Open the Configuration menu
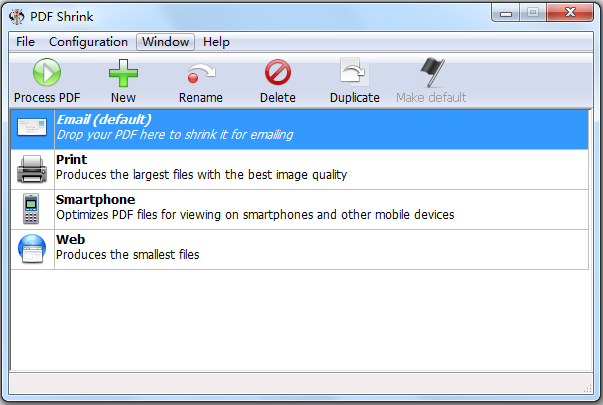The width and height of the screenshot is (603, 405). pyautogui.click(x=88, y=42)
